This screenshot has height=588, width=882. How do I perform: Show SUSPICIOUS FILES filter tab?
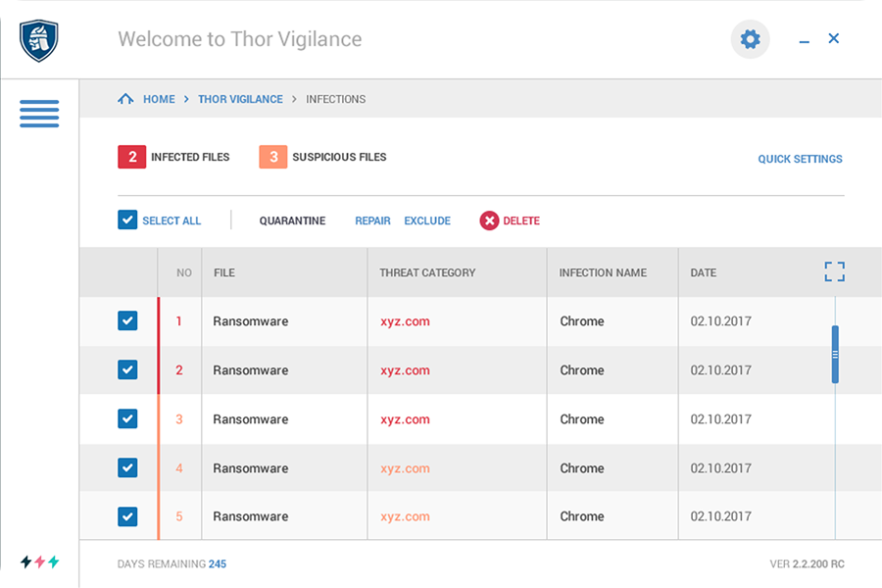(x=339, y=157)
